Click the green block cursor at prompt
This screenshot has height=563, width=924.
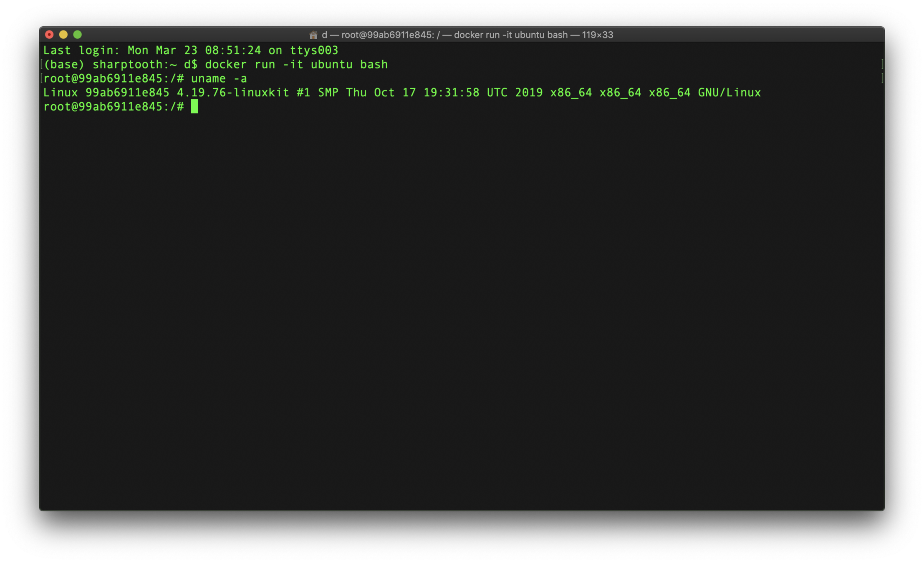194,107
